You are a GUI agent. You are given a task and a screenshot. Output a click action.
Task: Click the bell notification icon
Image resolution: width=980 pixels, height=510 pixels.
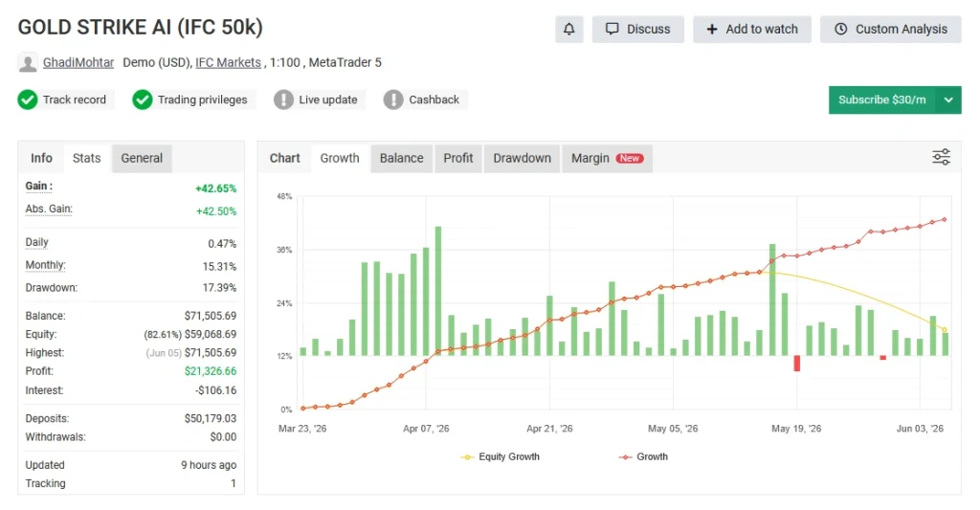[x=568, y=30]
